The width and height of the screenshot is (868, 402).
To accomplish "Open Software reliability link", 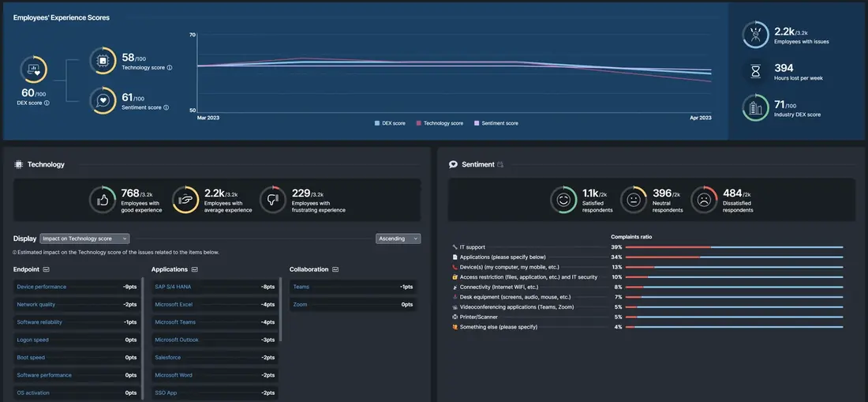I will pos(39,322).
